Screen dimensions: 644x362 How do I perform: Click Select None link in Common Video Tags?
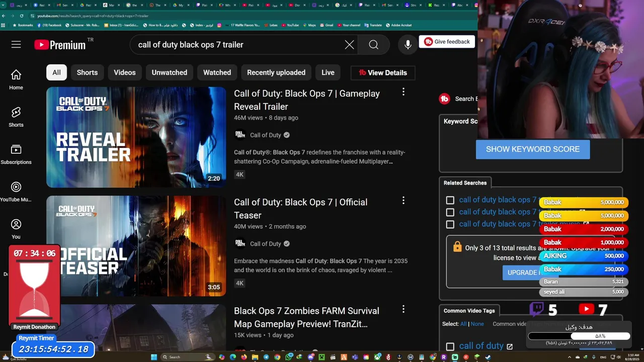[x=477, y=324]
